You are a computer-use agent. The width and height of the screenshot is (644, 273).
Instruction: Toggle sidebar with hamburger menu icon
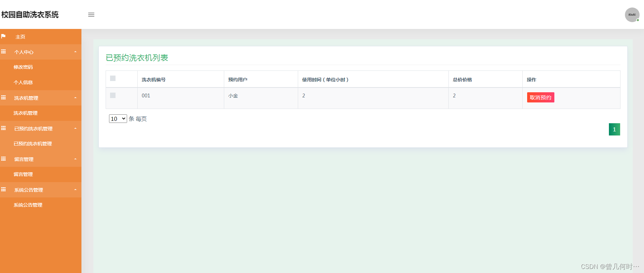[x=91, y=15]
